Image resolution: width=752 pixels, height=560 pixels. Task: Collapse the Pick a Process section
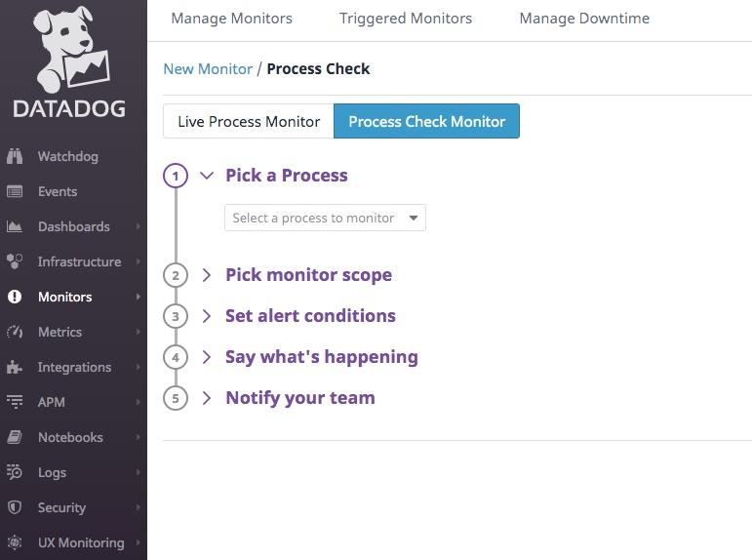tap(206, 176)
